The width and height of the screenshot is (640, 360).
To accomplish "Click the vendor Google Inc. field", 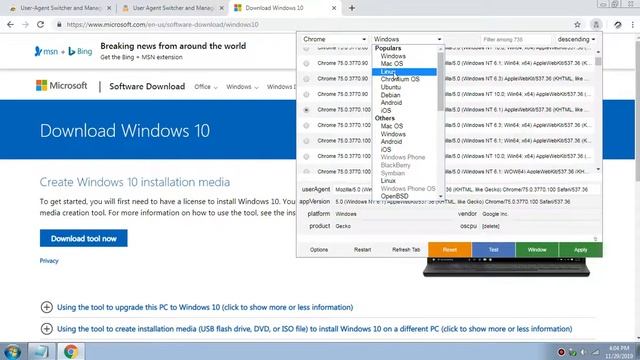I will 540,214.
